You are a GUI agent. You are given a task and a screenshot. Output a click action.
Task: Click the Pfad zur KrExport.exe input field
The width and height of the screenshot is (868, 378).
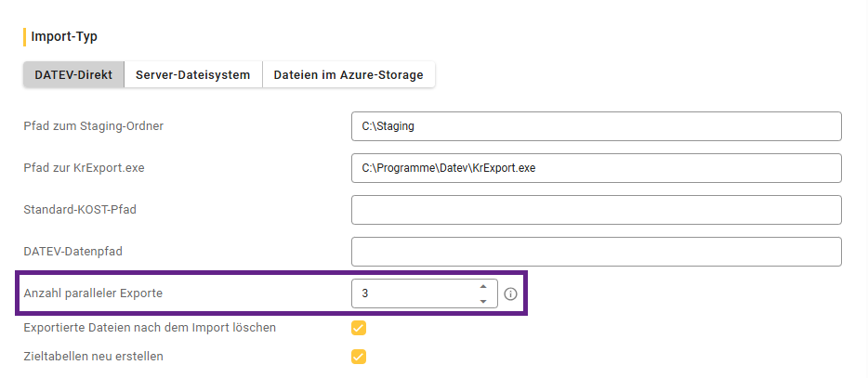pos(597,168)
